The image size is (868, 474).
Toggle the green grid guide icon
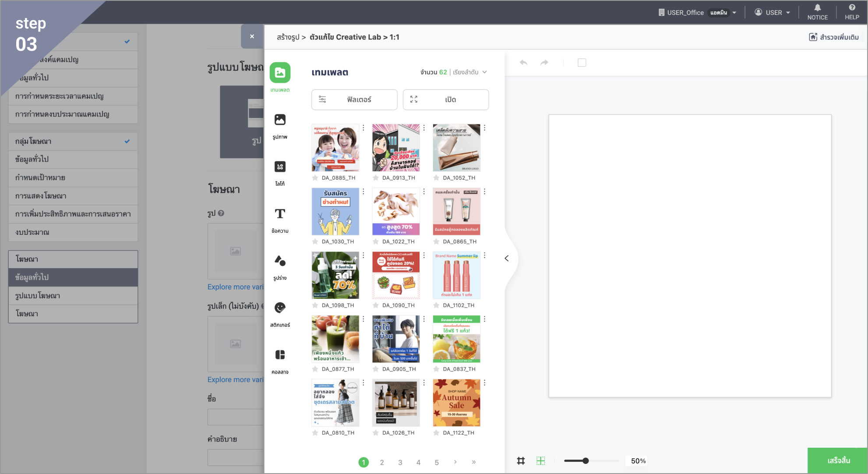pyautogui.click(x=541, y=461)
